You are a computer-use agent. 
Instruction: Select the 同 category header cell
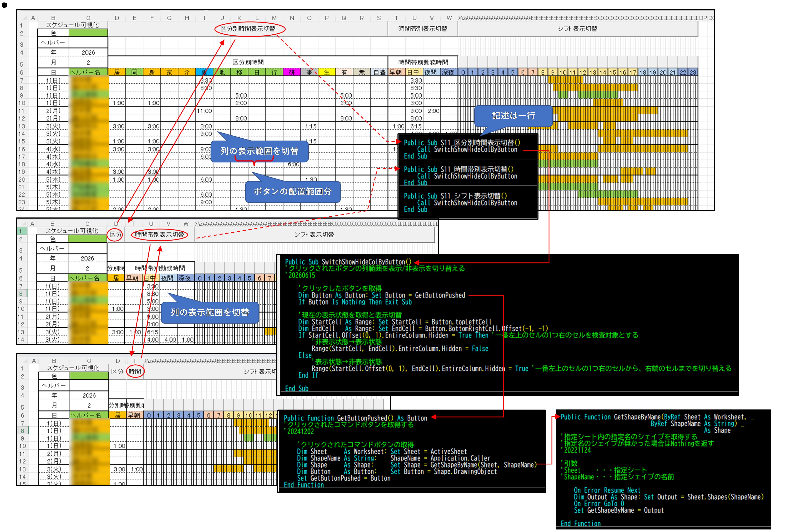coord(134,72)
